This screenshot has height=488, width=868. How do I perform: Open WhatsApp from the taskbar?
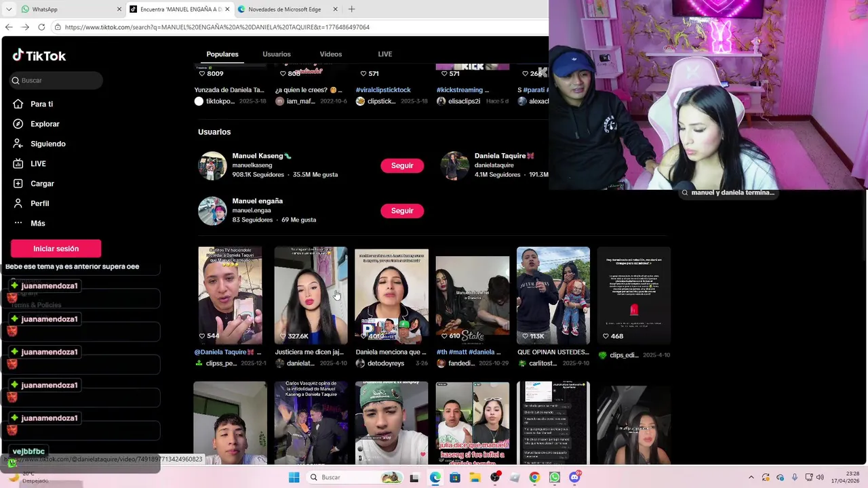click(555, 477)
